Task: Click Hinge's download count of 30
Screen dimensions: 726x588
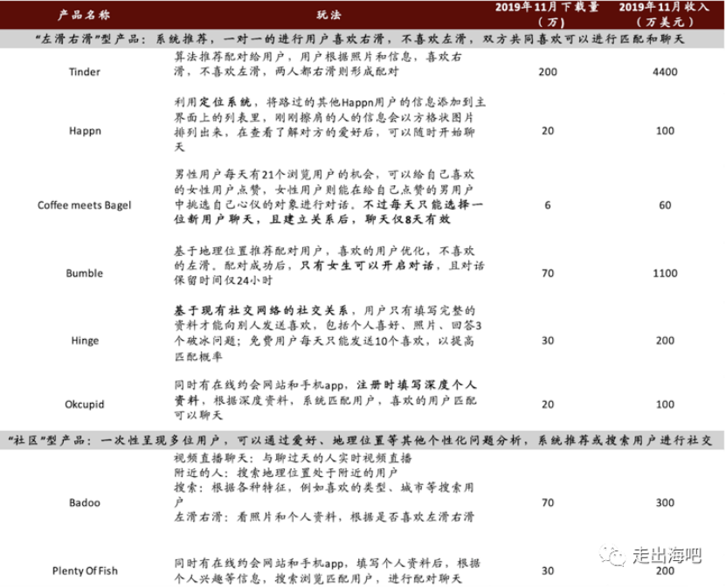Action: coord(548,341)
